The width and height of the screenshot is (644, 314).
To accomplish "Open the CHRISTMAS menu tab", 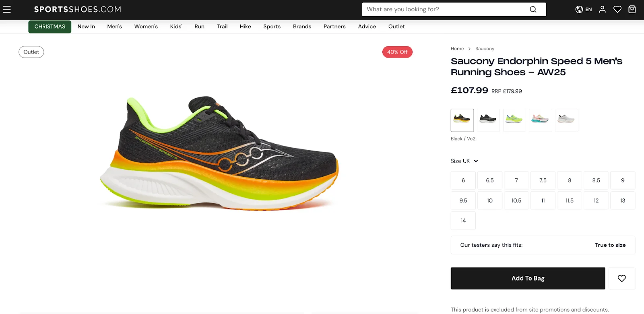I will point(50,27).
